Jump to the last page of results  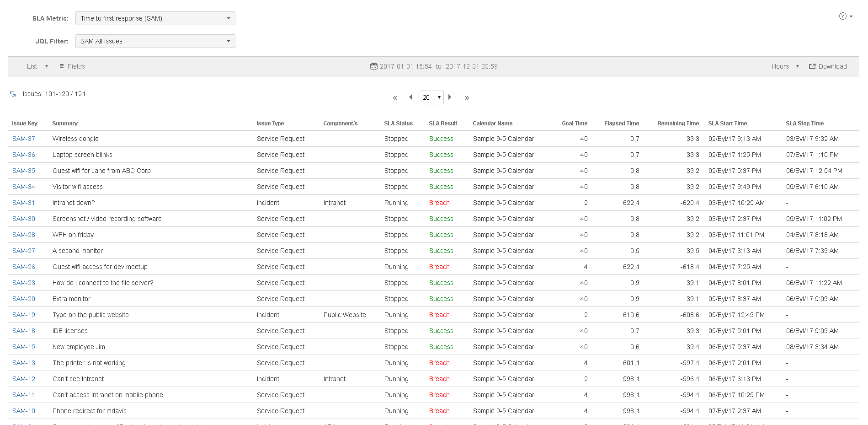(467, 97)
